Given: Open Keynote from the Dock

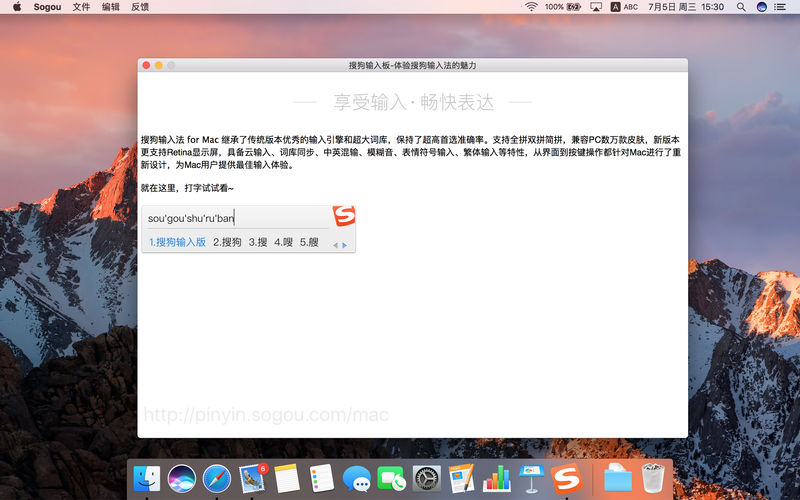Looking at the screenshot, I should click(532, 479).
